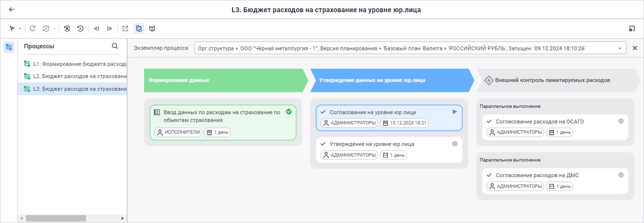Click the restore window icon at top right
This screenshot has height=223, width=644.
coord(632,29)
